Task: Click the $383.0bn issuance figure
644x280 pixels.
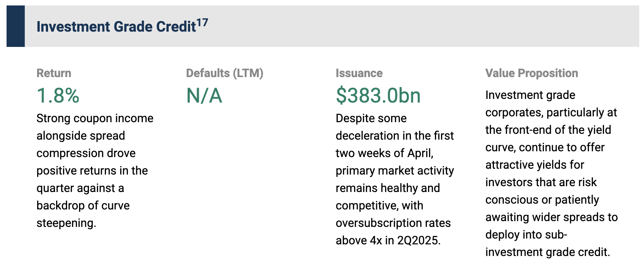Action: (378, 96)
